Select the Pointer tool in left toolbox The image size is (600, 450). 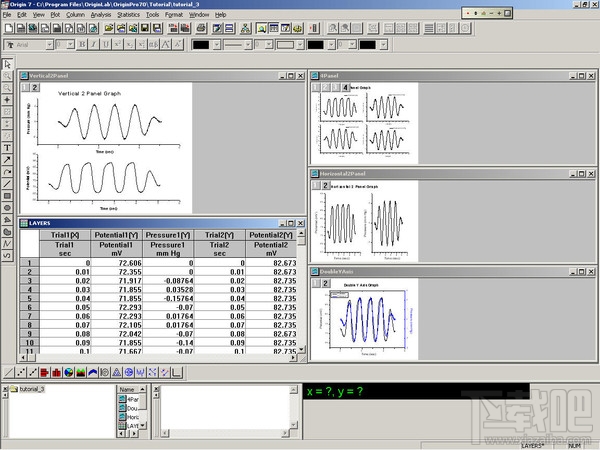(x=8, y=65)
